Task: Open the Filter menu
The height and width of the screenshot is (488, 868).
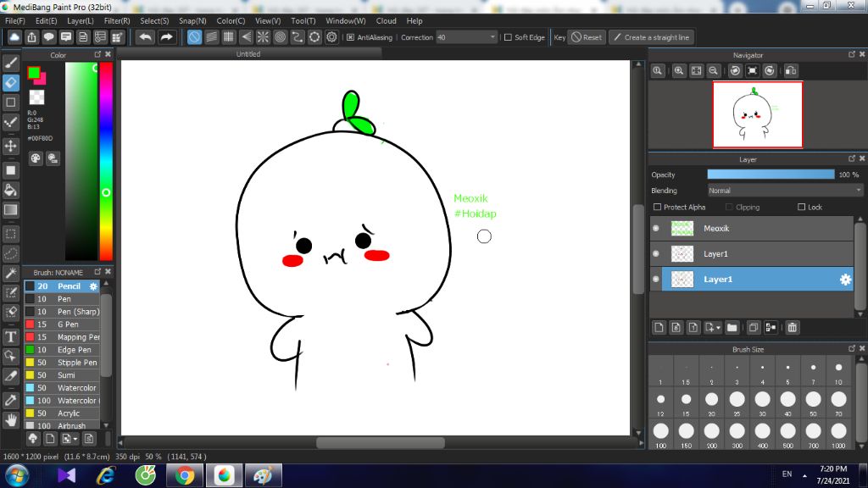Action: pyautogui.click(x=117, y=20)
